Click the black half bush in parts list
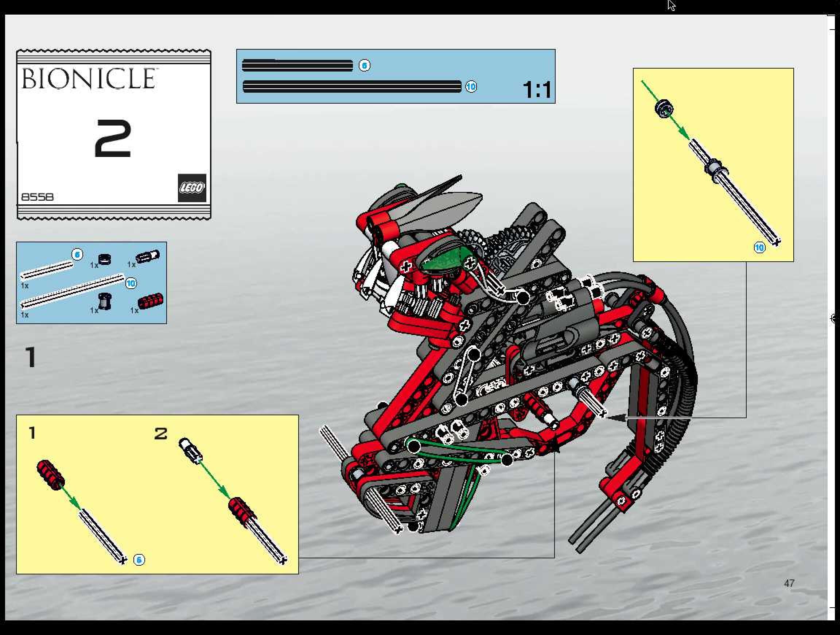Screen dimensions: 840x635 coord(104,259)
